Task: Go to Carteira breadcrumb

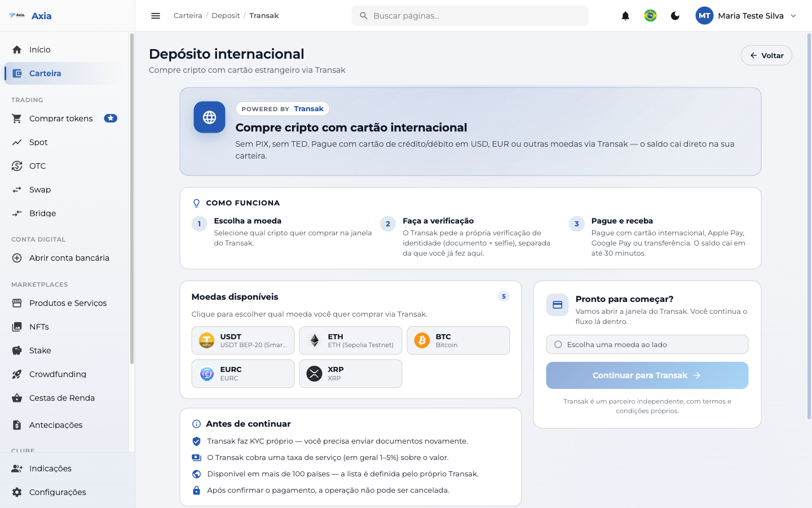Action: coord(188,16)
